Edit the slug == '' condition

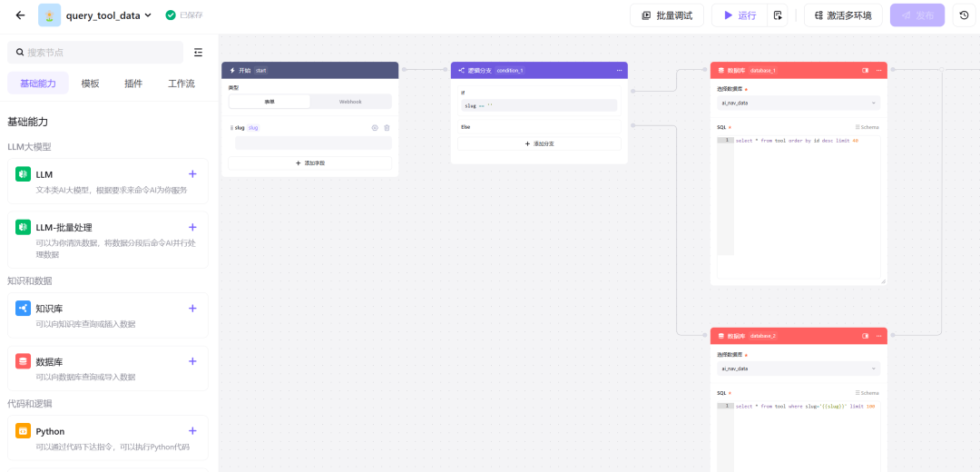coord(539,105)
